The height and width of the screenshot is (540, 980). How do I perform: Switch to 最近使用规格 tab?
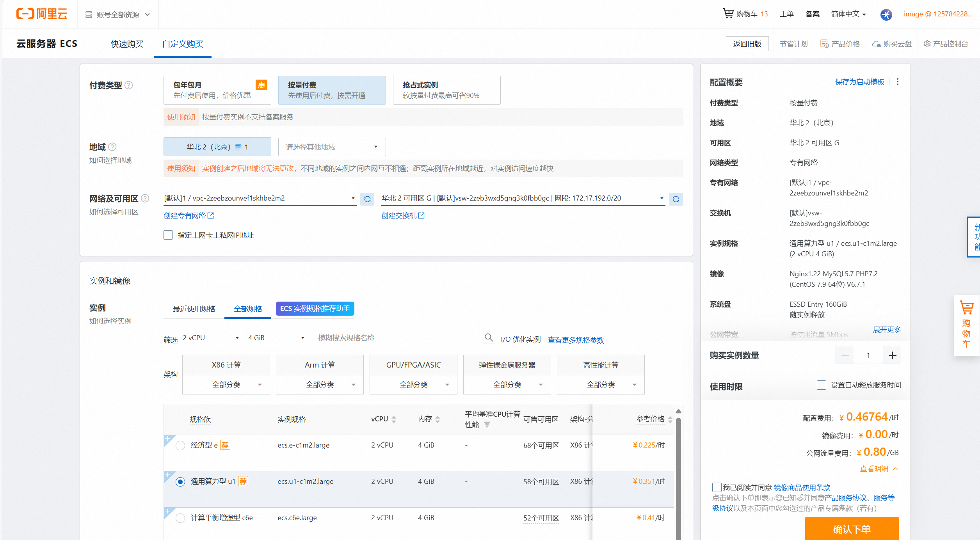tap(194, 309)
